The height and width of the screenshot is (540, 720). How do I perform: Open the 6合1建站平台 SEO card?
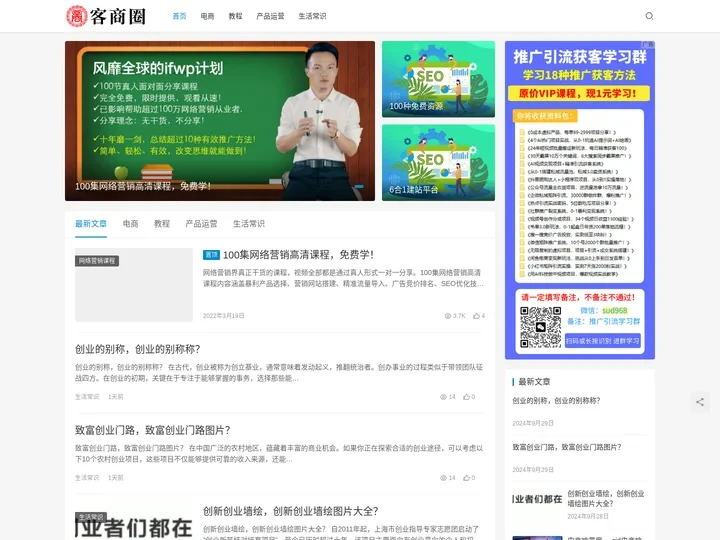pyautogui.click(x=439, y=163)
